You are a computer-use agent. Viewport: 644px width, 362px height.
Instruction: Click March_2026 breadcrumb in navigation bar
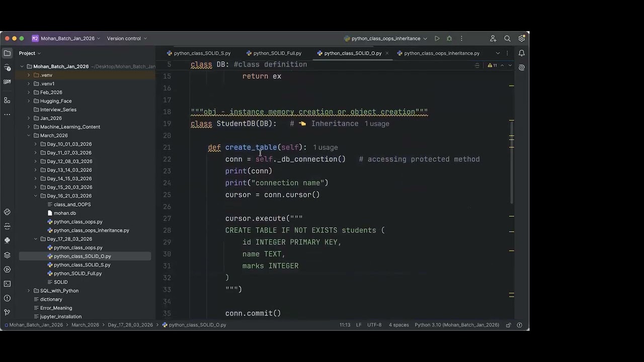pos(85,325)
